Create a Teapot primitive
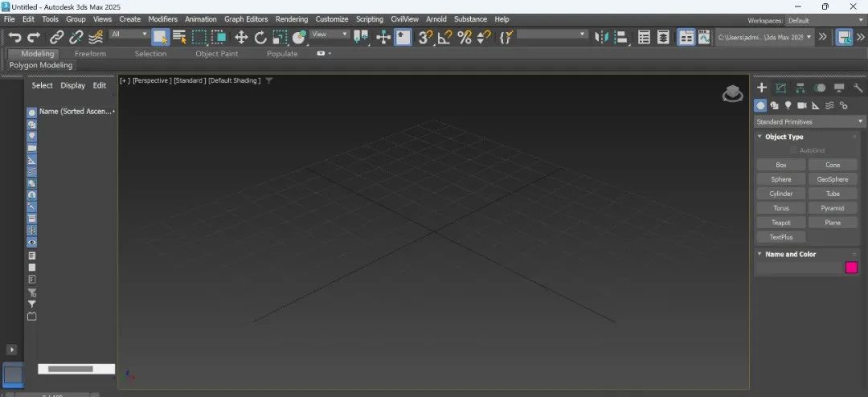The height and width of the screenshot is (397, 868). click(781, 223)
